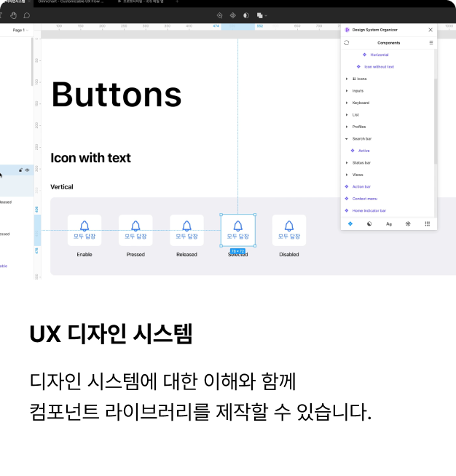Select the Released bell button card
The image size is (456, 476).
tap(186, 231)
